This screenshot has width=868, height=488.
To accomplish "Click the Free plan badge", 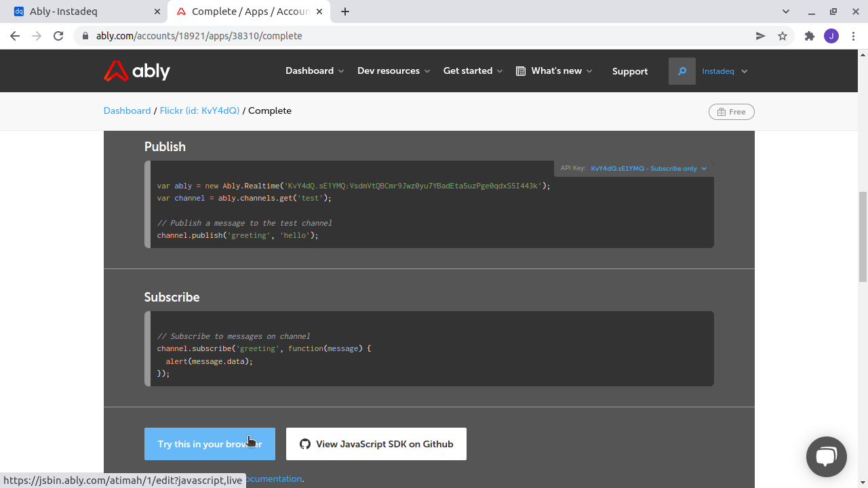I will click(x=732, y=112).
